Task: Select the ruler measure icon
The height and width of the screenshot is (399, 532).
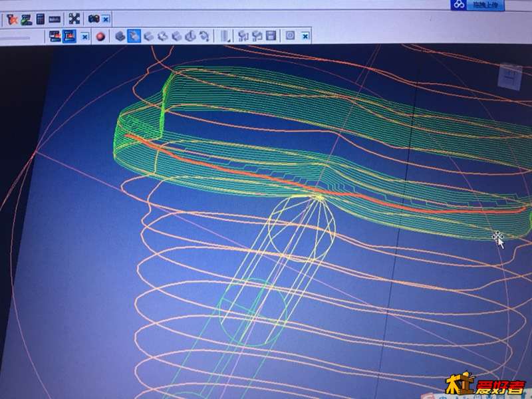Action: pos(55,19)
